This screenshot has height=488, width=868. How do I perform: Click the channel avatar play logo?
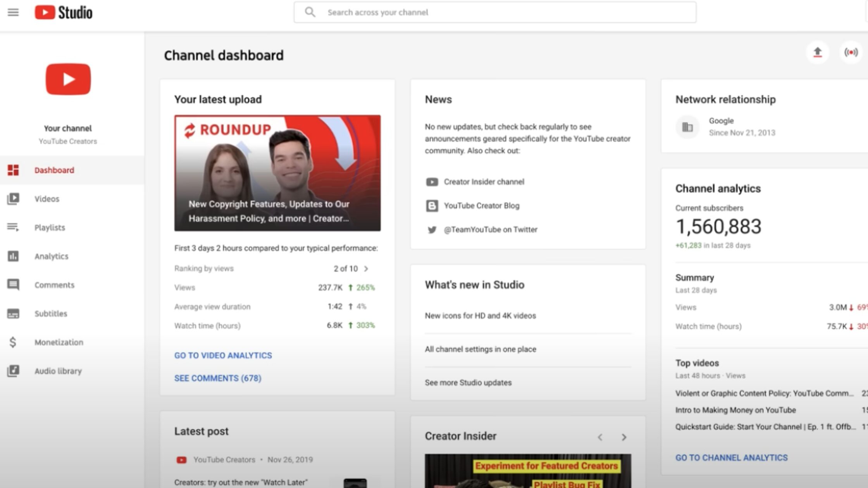click(68, 79)
